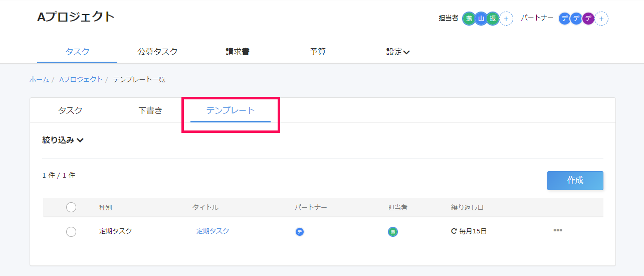The width and height of the screenshot is (644, 276).
Task: Open the 予算 tab
Action: point(318,52)
